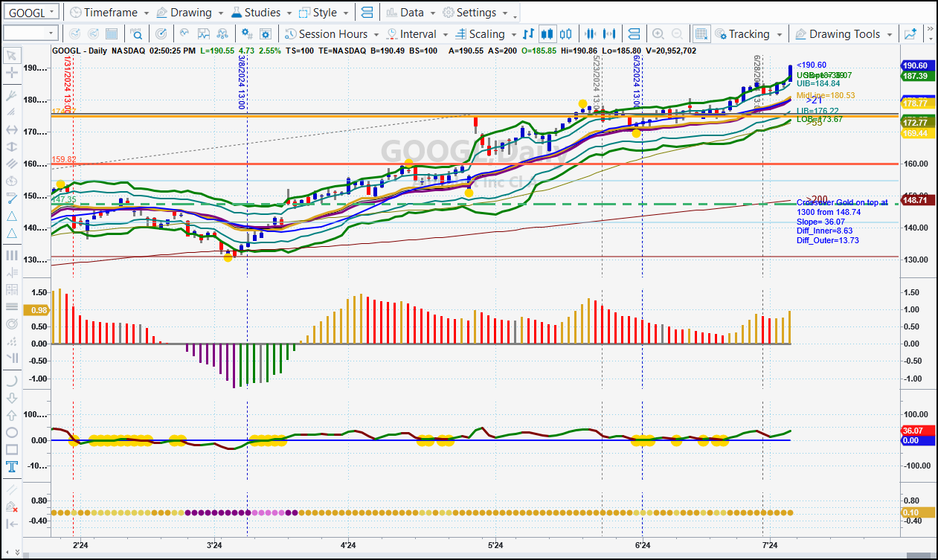This screenshot has height=560, width=938.
Task: Open the chart settings gear-box icon
Action: [x=266, y=34]
